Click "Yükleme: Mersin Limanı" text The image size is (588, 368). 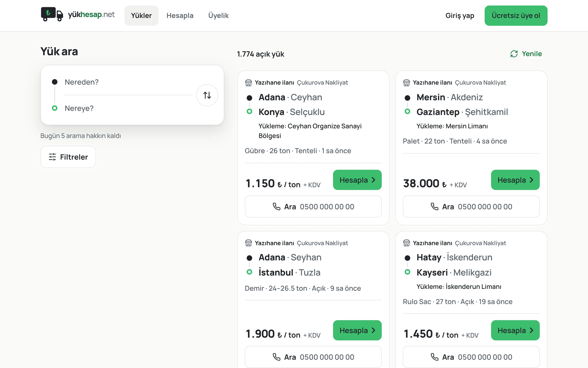tap(452, 126)
